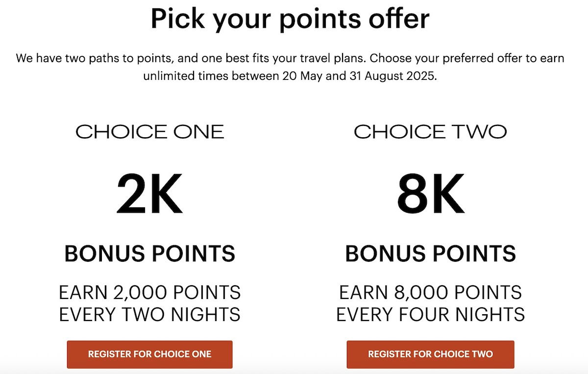
Task: Select the Register for Choice Two button
Action: click(430, 354)
